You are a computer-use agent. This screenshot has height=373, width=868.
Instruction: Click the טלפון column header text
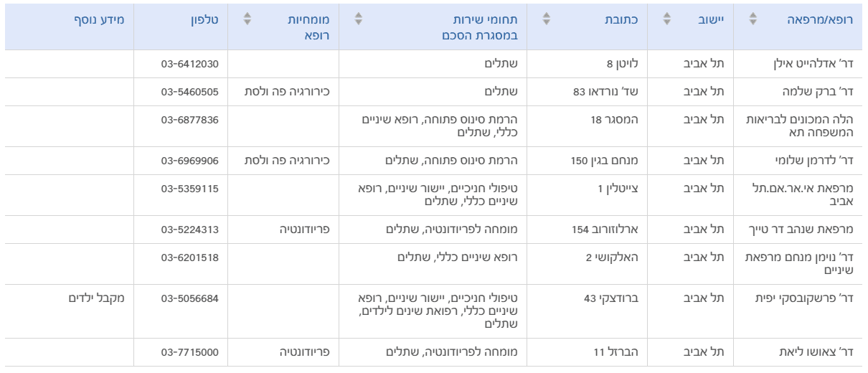(x=203, y=20)
